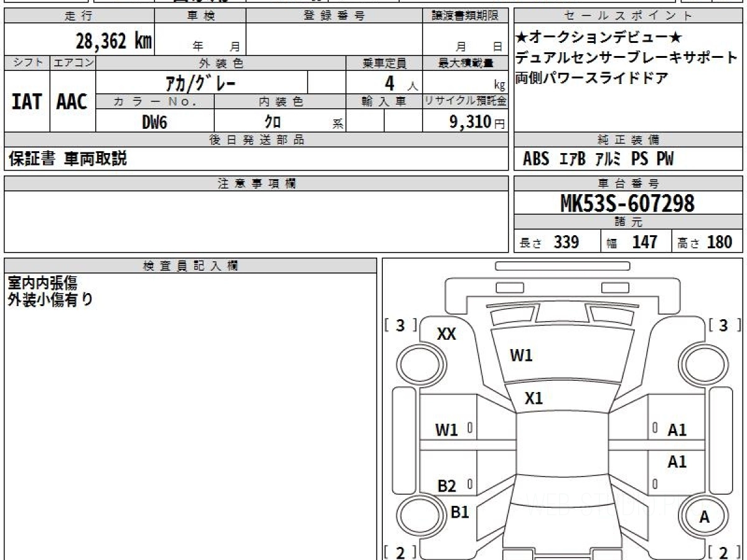Select chassis number MK53S-607298
The width and height of the screenshot is (747, 560).
(x=627, y=203)
